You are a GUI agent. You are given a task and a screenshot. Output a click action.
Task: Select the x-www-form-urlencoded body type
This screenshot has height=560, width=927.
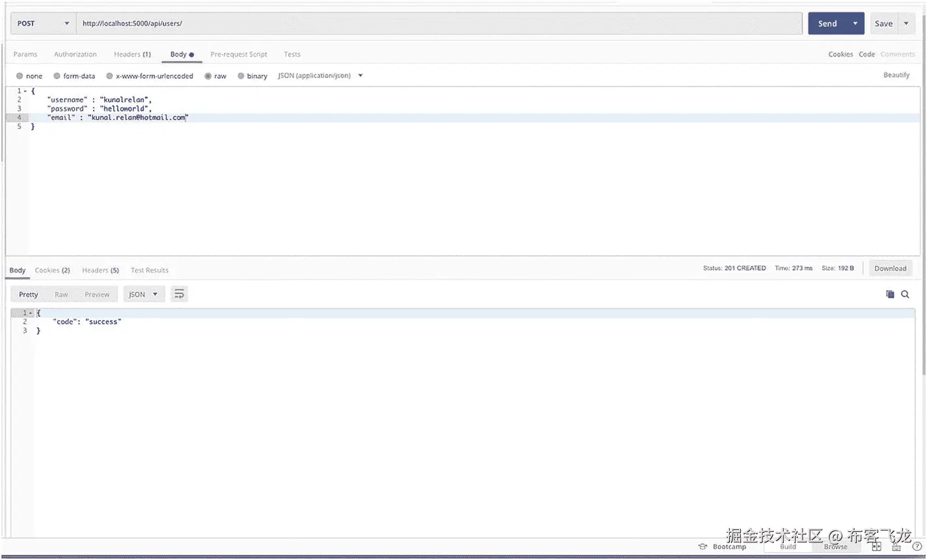[x=150, y=76]
